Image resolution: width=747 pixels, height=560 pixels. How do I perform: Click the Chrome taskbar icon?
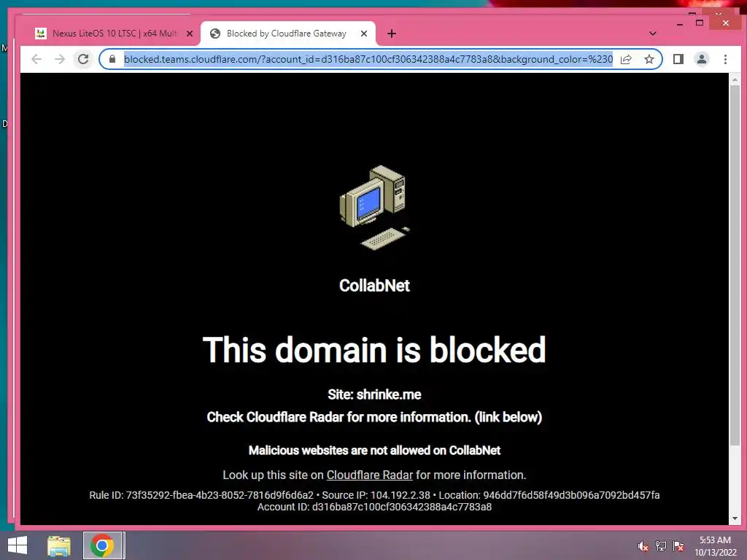[x=102, y=545]
